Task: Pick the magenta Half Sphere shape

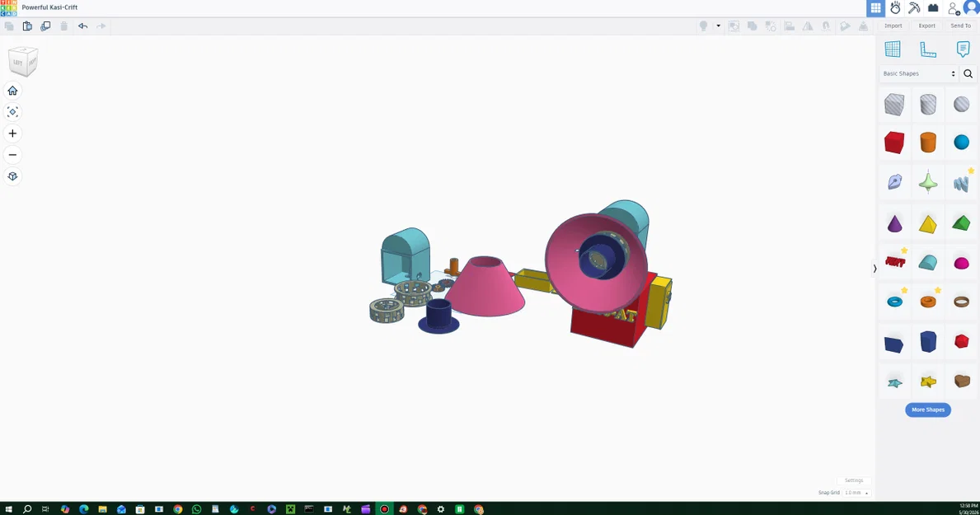Action: pos(961,263)
